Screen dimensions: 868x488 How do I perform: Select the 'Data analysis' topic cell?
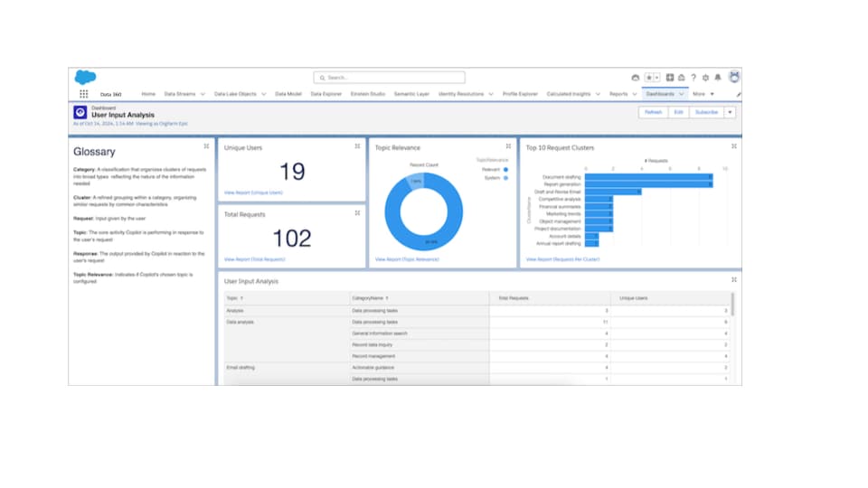click(287, 339)
